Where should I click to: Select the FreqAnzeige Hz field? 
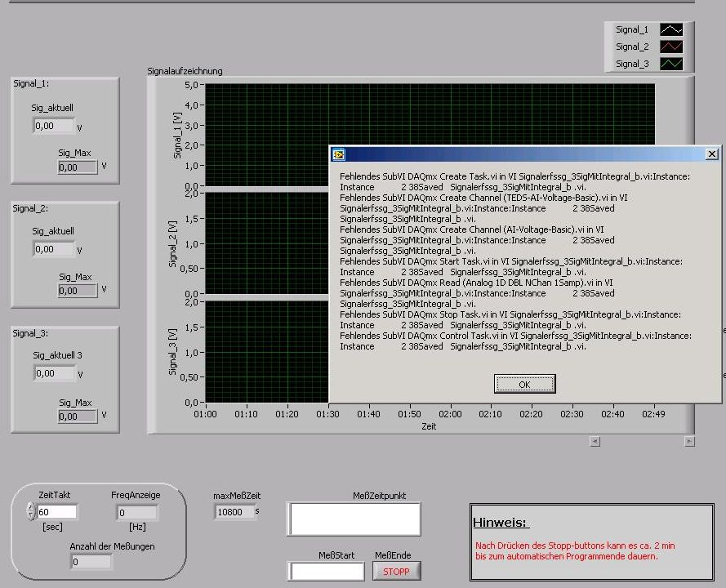[x=136, y=513]
